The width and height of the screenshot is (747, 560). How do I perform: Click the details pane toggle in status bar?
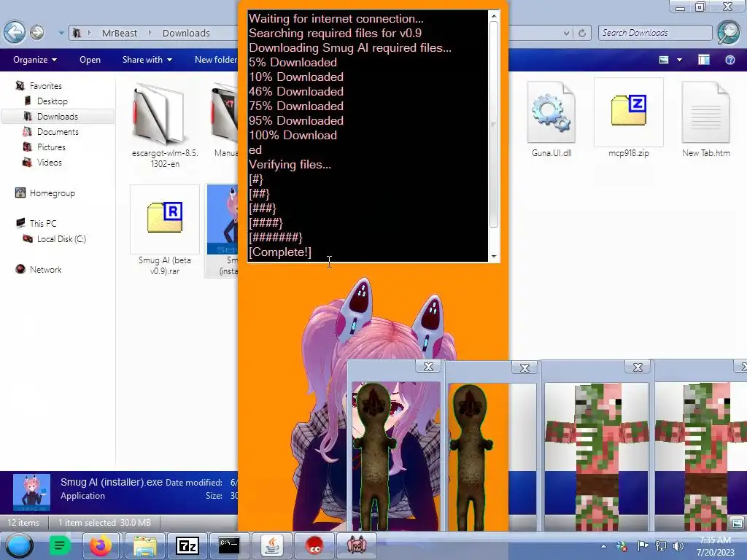click(737, 524)
